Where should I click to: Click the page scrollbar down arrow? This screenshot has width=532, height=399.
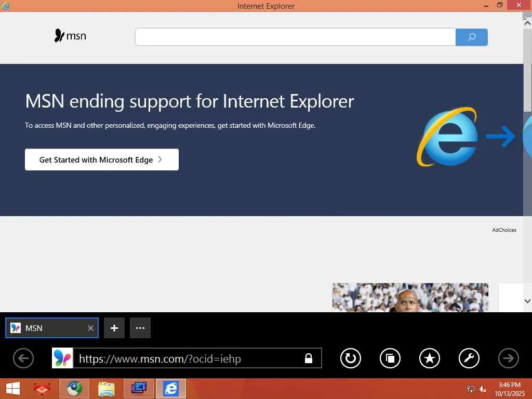[527, 301]
